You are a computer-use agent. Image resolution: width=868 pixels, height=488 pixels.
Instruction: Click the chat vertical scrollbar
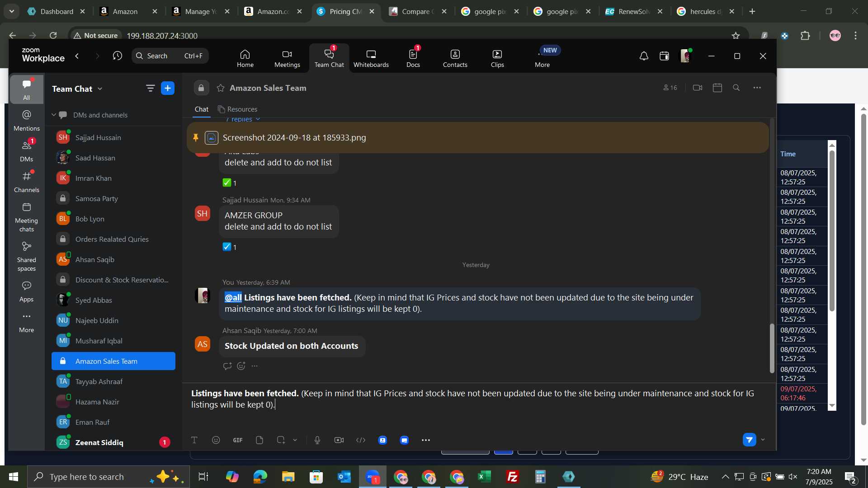[x=772, y=348]
